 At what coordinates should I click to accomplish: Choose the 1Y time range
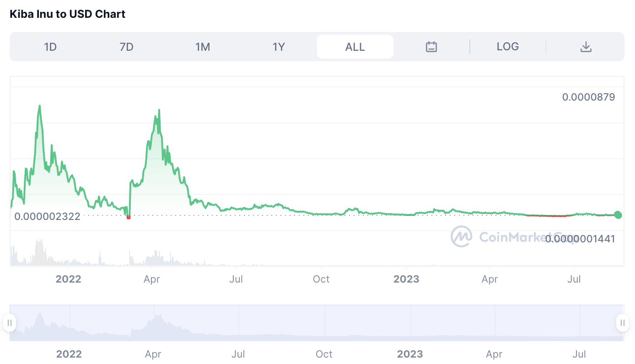tap(279, 47)
